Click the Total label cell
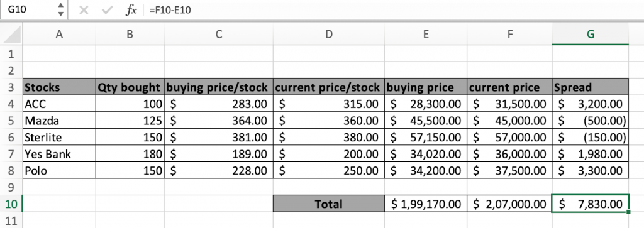The width and height of the screenshot is (644, 228). pyautogui.click(x=328, y=204)
